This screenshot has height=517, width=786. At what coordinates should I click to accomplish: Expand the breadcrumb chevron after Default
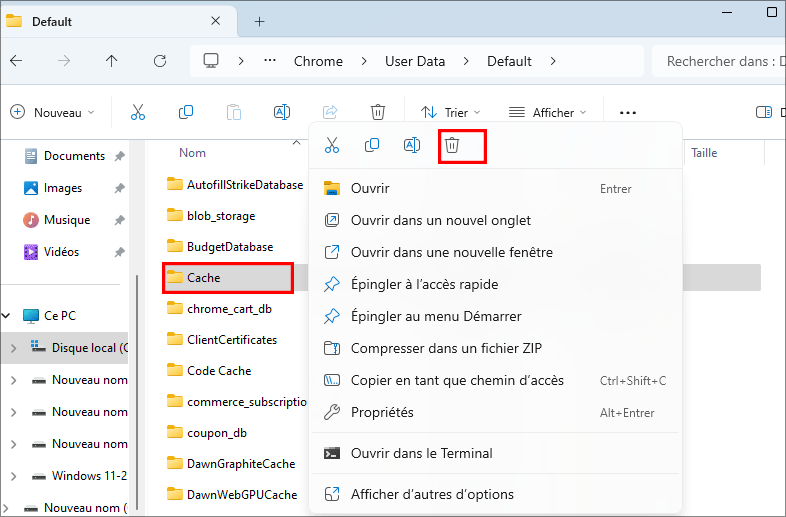pyautogui.click(x=553, y=61)
